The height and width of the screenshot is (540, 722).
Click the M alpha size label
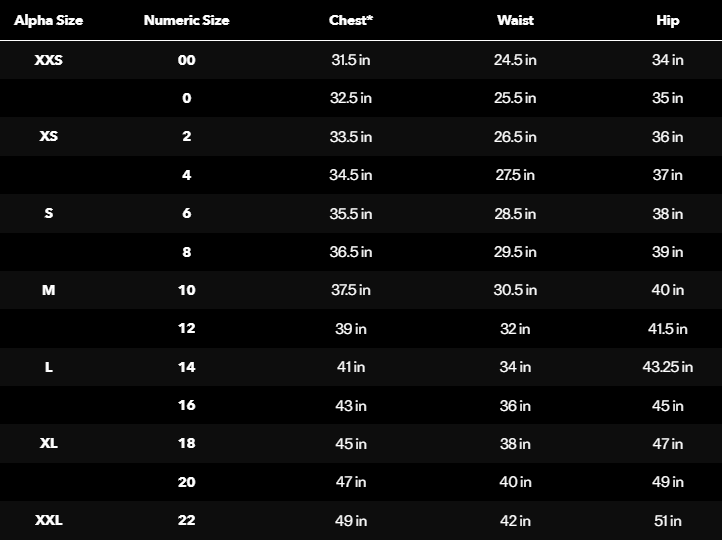[49, 290]
